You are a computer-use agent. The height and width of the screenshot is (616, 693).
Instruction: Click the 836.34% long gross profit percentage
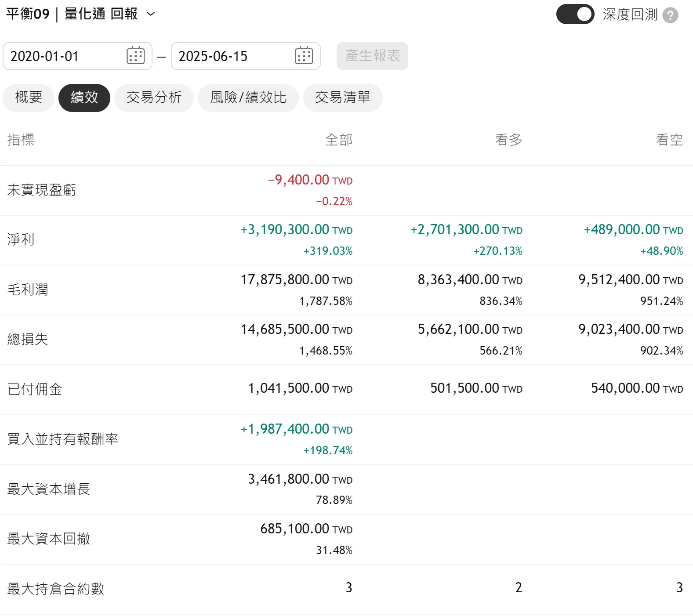(501, 301)
